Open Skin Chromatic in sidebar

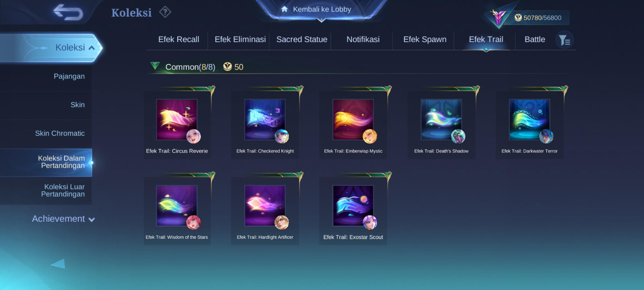coord(60,133)
